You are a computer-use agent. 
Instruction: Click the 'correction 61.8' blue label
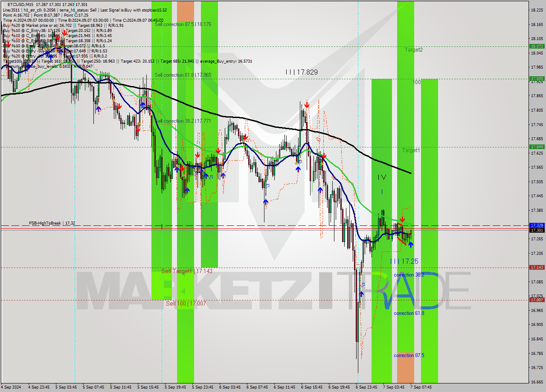409,313
